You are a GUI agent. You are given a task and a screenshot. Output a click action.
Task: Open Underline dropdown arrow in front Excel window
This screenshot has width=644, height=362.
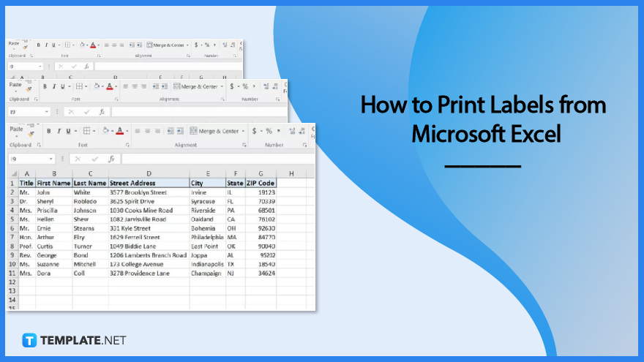(76, 132)
